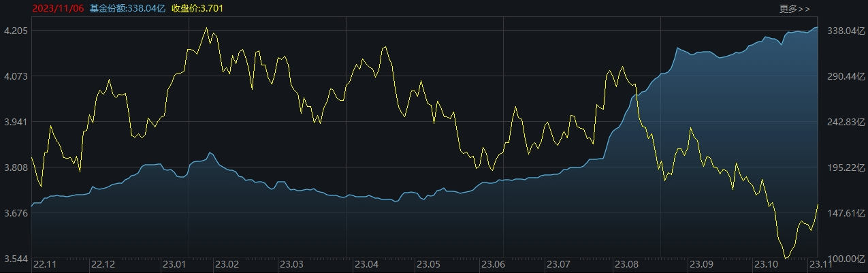Click the 3.941 price axis label

coord(15,122)
